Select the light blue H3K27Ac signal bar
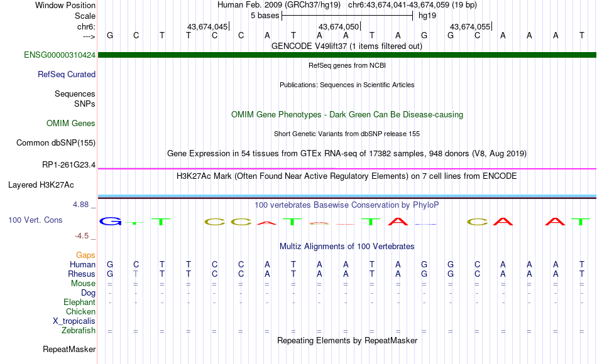 coord(347,196)
